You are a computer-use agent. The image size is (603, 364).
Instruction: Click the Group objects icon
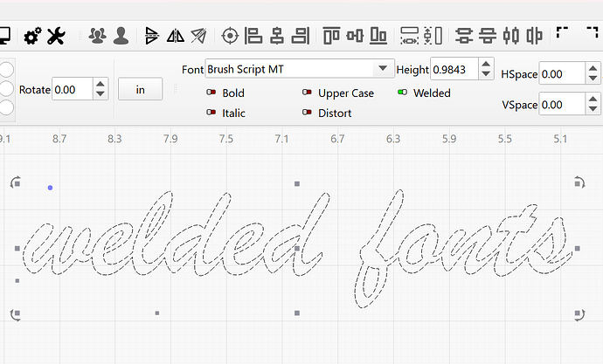(97, 36)
